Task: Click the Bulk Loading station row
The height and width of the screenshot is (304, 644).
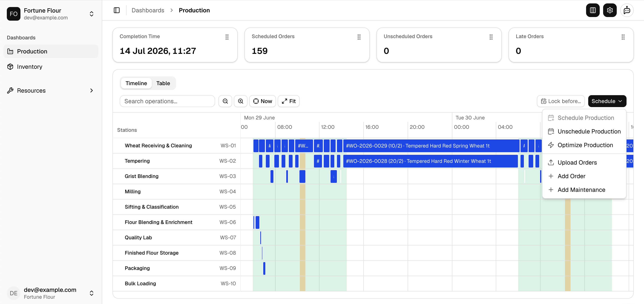Action: (177, 284)
